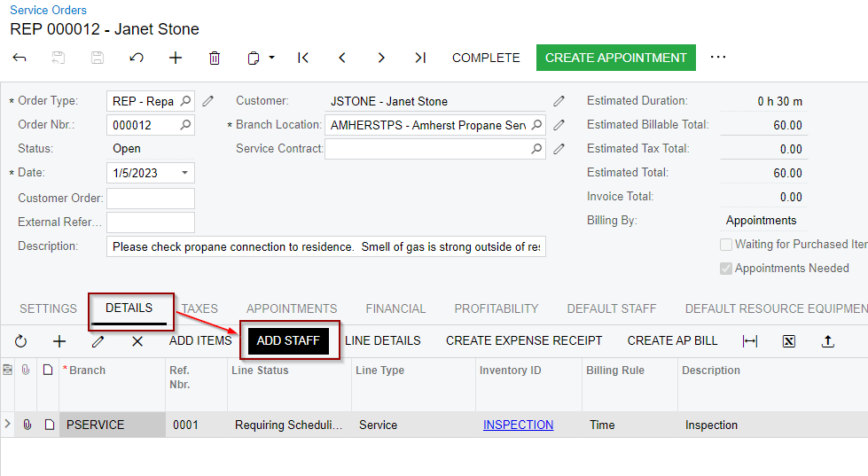This screenshot has width=868, height=476.
Task: Click the Customer Order input field
Action: 151,198
